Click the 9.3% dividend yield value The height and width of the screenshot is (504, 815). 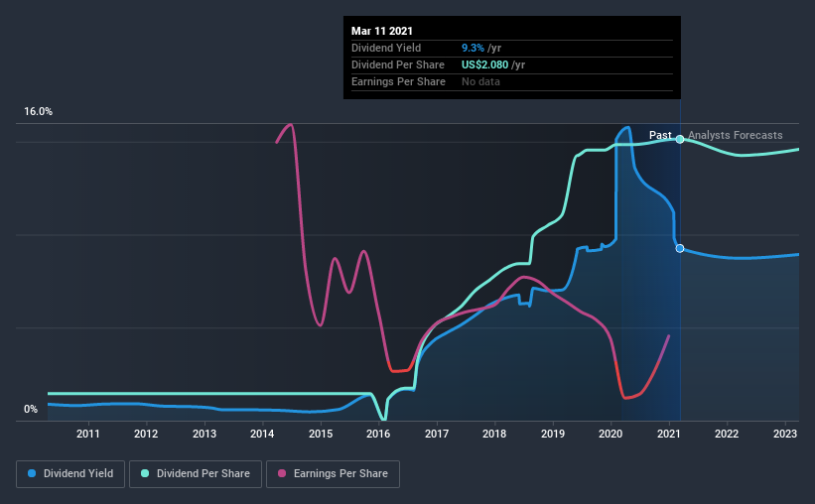click(473, 48)
